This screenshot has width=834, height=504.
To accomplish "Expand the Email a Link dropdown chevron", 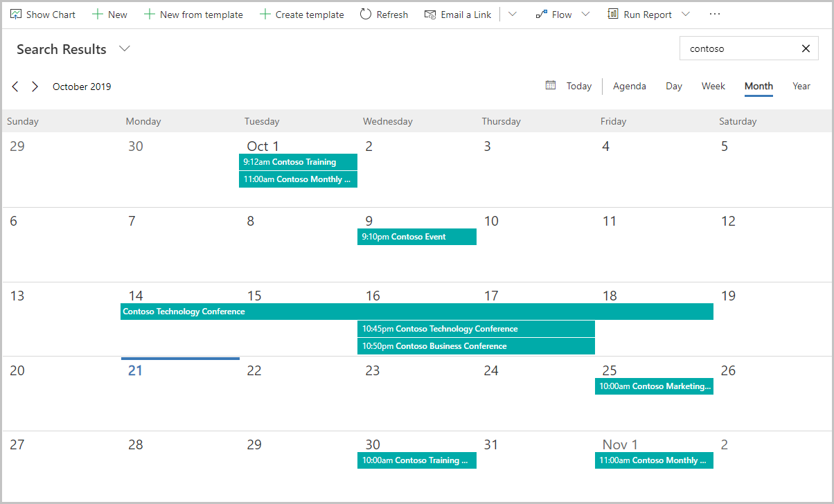I will point(513,14).
